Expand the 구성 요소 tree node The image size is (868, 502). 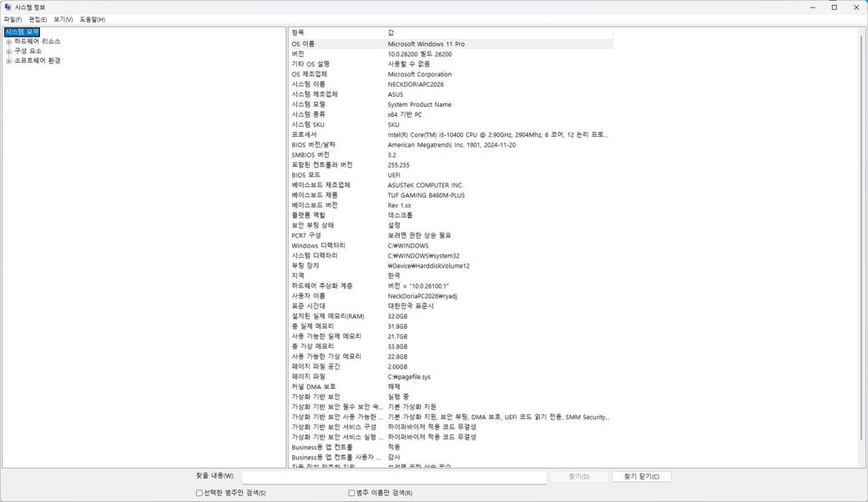(8, 51)
